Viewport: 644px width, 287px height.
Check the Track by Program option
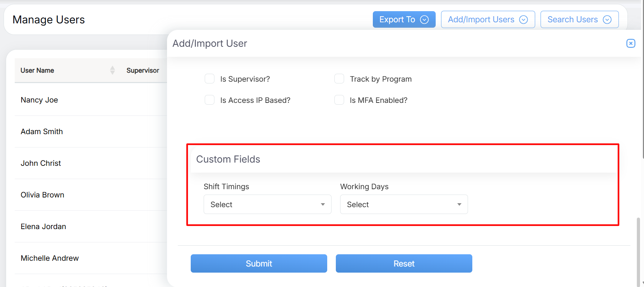pos(339,79)
